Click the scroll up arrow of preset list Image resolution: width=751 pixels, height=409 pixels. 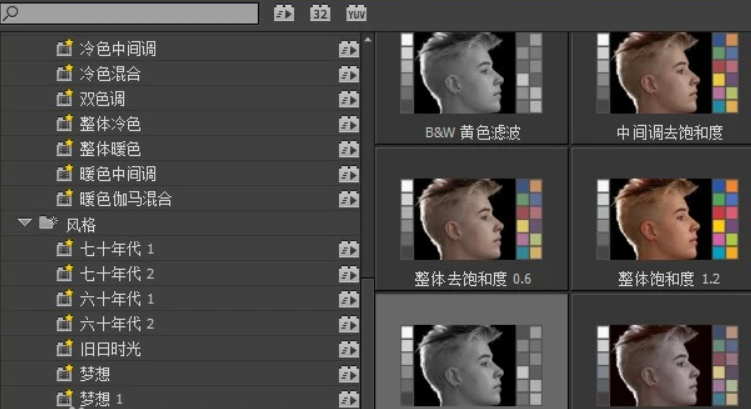pos(367,40)
